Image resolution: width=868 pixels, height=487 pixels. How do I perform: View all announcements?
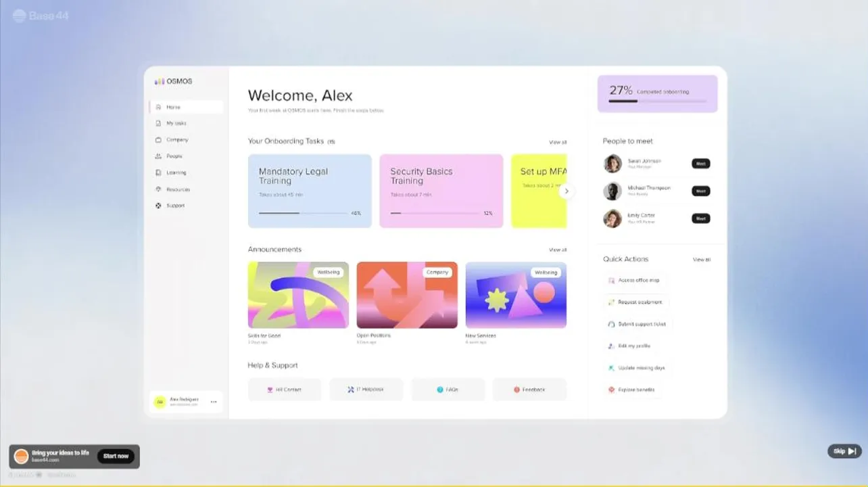click(558, 250)
